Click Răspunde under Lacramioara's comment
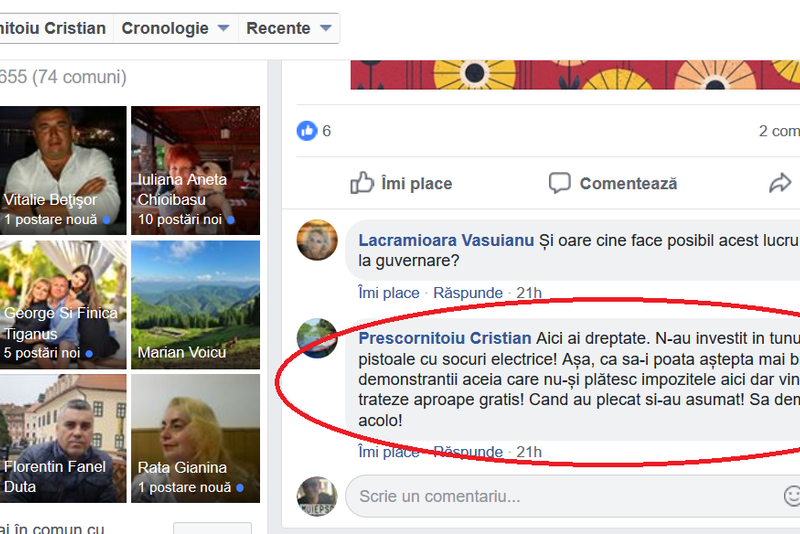This screenshot has height=534, width=800. pyautogui.click(x=468, y=293)
